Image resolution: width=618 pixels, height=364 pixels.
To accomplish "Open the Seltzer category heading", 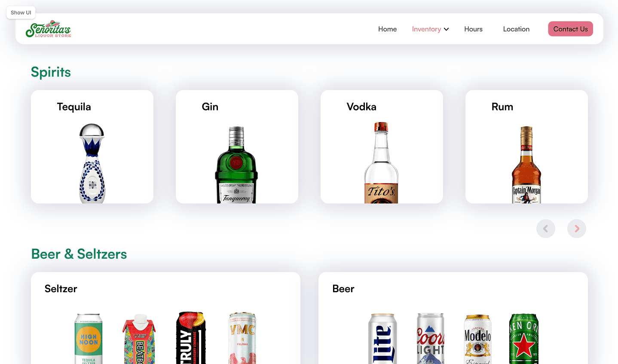I will click(x=61, y=289).
